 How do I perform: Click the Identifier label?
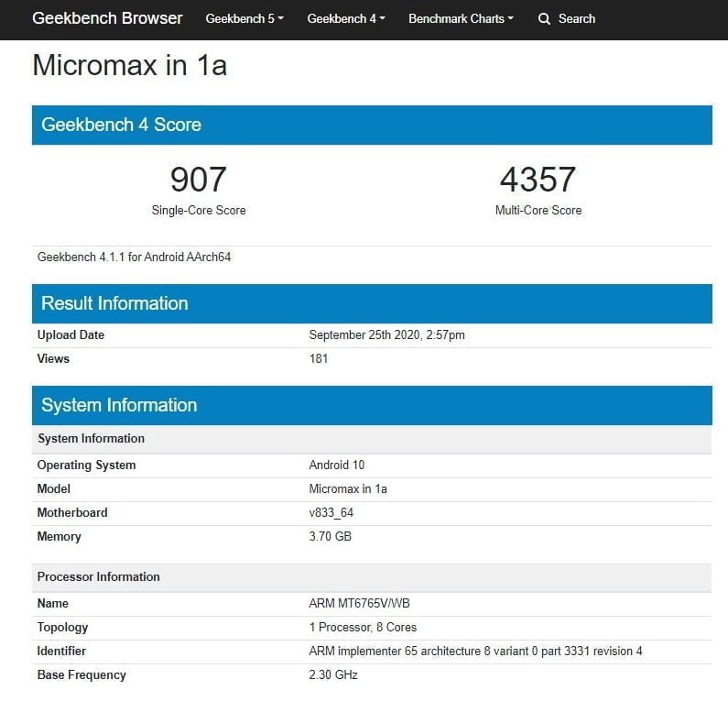(61, 651)
